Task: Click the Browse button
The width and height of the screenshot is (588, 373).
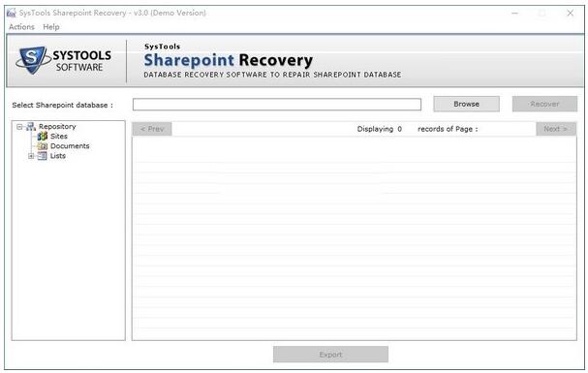Action: [466, 104]
